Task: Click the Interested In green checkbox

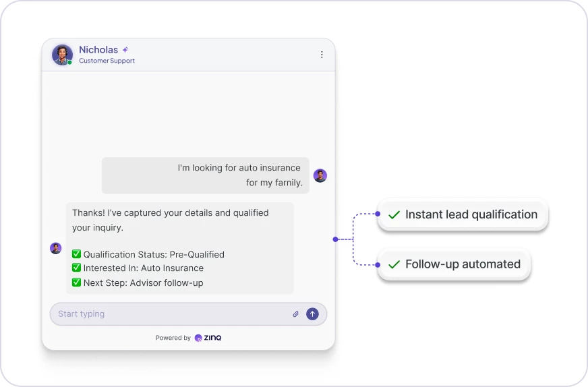Action: pos(76,268)
